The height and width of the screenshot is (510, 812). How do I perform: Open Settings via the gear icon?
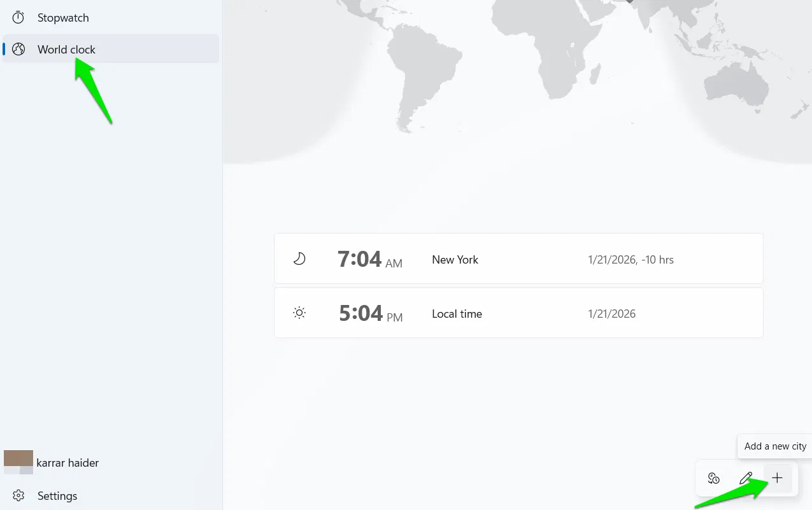tap(19, 495)
